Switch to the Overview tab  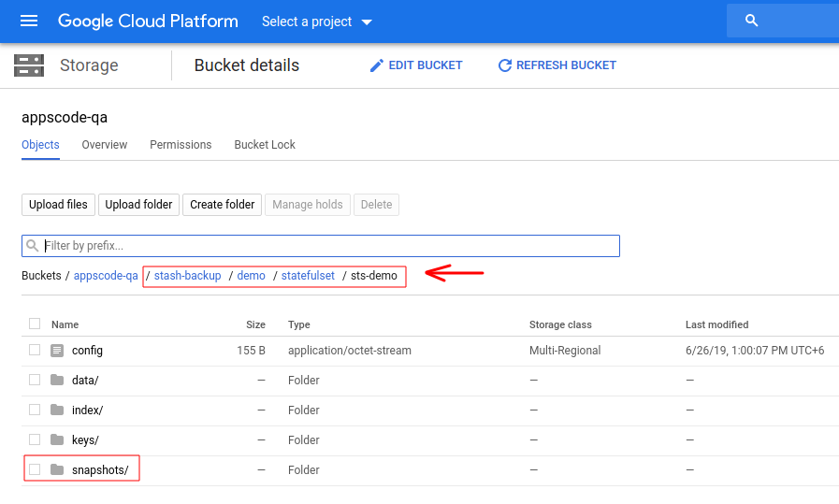click(104, 145)
